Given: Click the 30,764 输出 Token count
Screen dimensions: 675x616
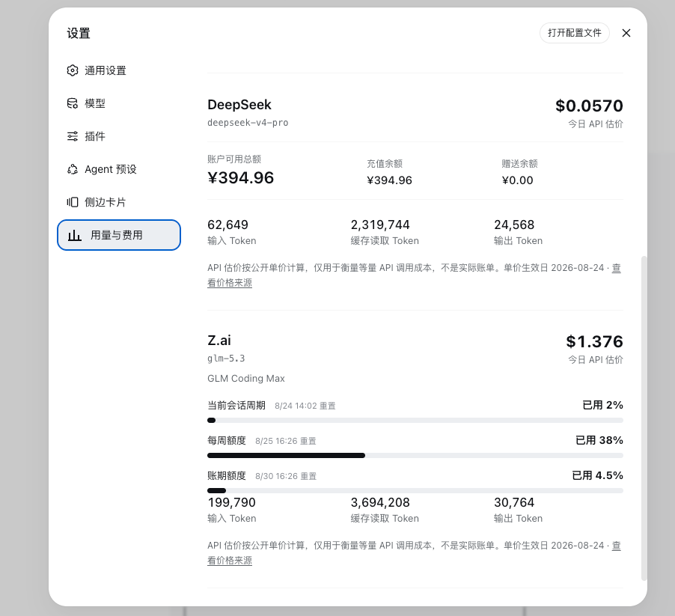Looking at the screenshot, I should point(514,502).
